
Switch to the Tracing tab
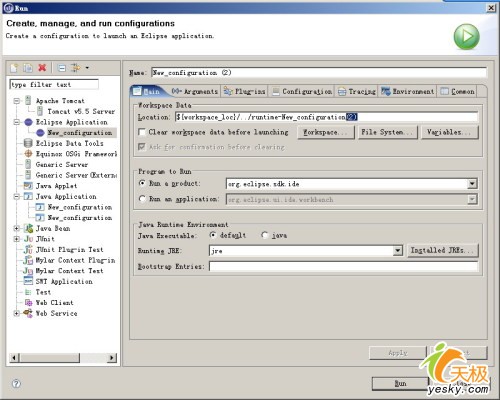pyautogui.click(x=357, y=91)
